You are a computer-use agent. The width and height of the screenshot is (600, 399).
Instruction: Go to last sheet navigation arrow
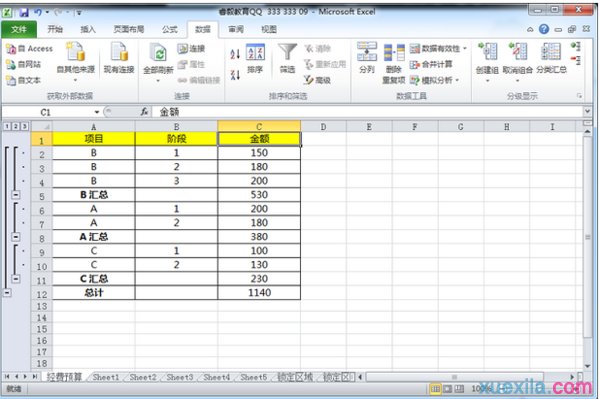34,377
